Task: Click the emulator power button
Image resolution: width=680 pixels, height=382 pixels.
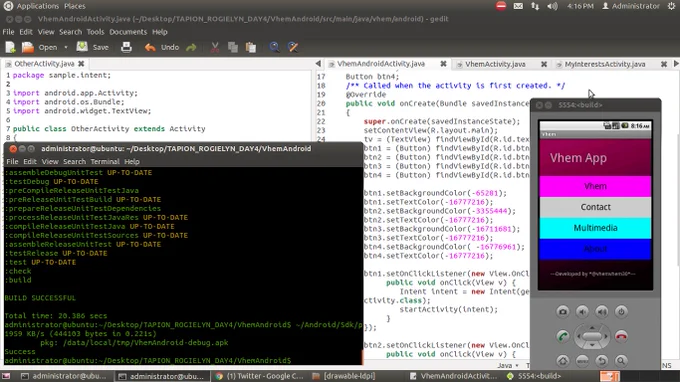Action: [621, 311]
